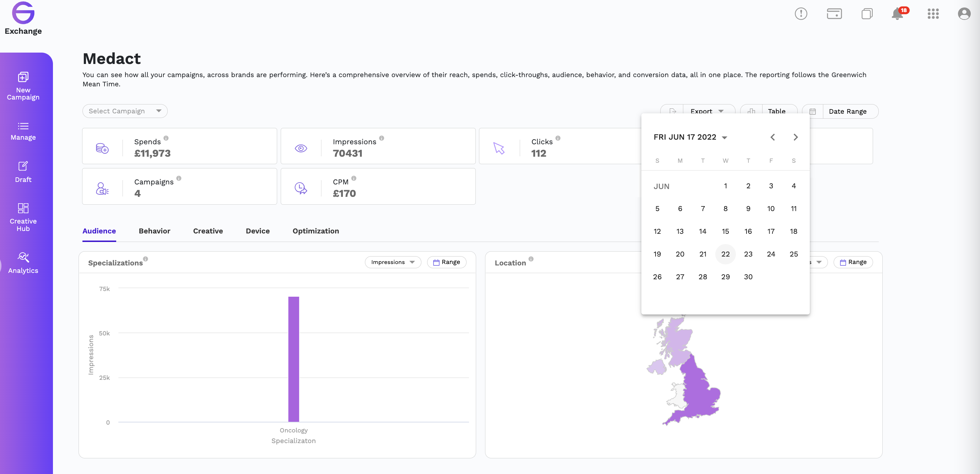Go to previous month in calendar
Screen dimensions: 980x474
tap(772, 137)
